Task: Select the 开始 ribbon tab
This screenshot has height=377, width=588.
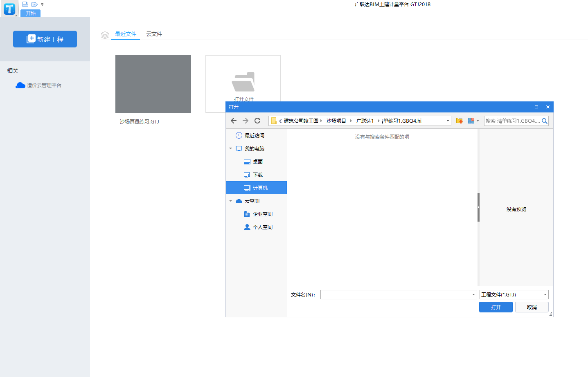Action: 30,13
